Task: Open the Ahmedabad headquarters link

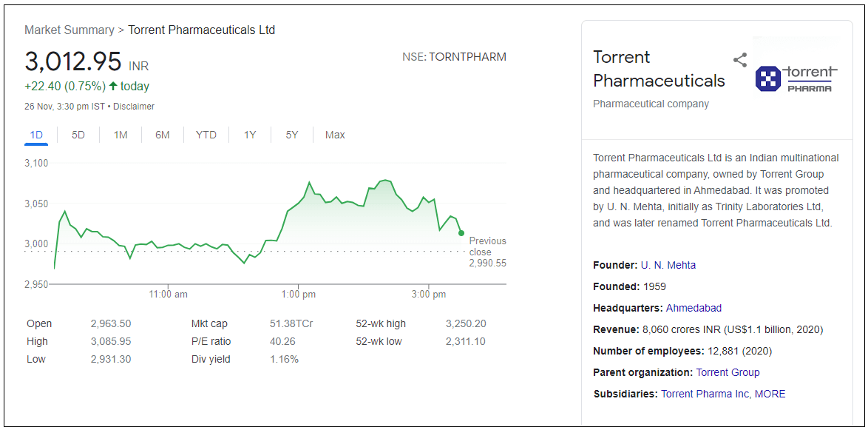Action: (x=694, y=308)
